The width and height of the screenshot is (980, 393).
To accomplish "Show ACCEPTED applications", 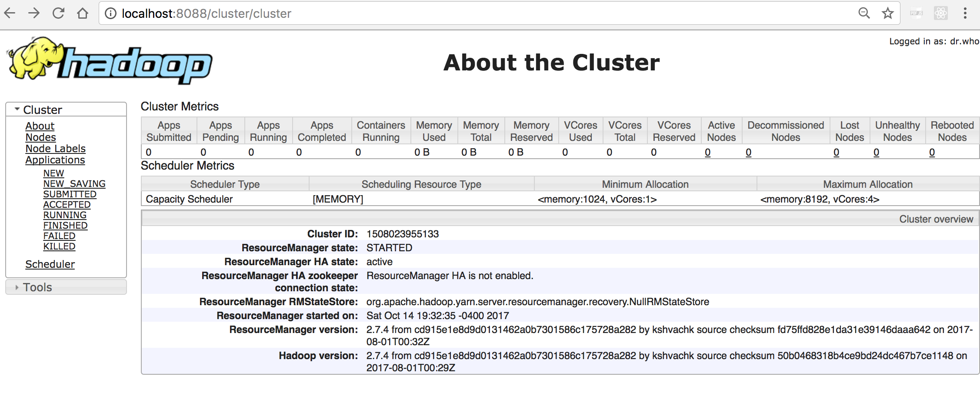I will [x=67, y=204].
